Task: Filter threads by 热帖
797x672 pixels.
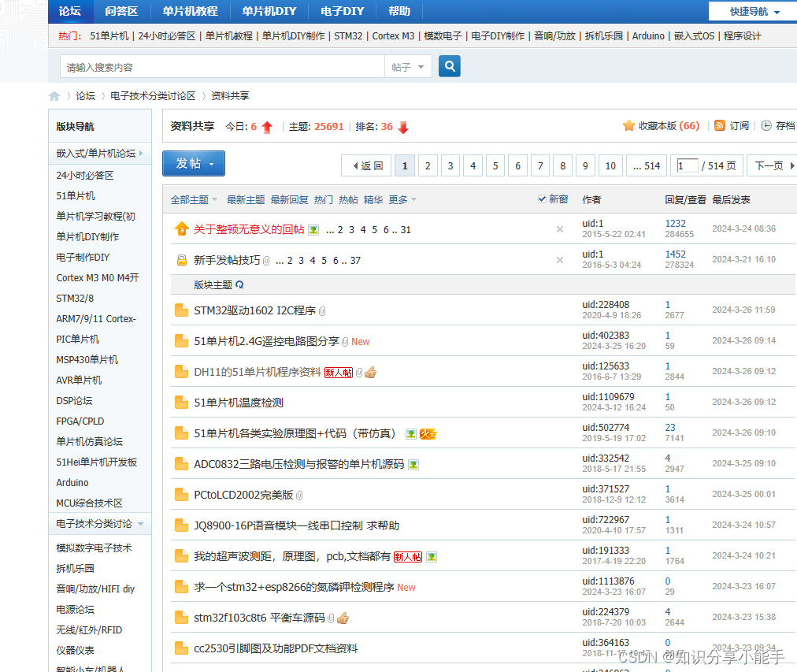Action: 348,199
